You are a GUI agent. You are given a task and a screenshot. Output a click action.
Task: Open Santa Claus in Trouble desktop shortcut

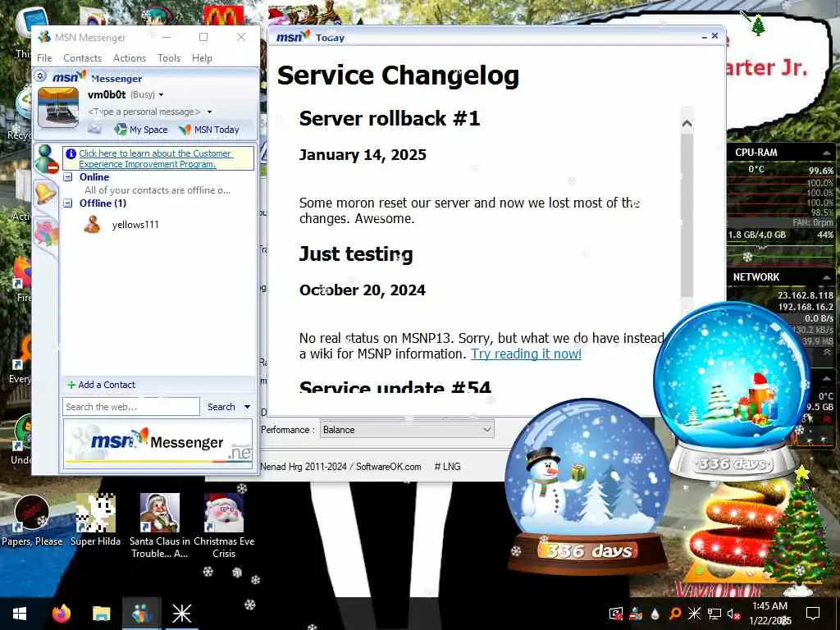(160, 526)
